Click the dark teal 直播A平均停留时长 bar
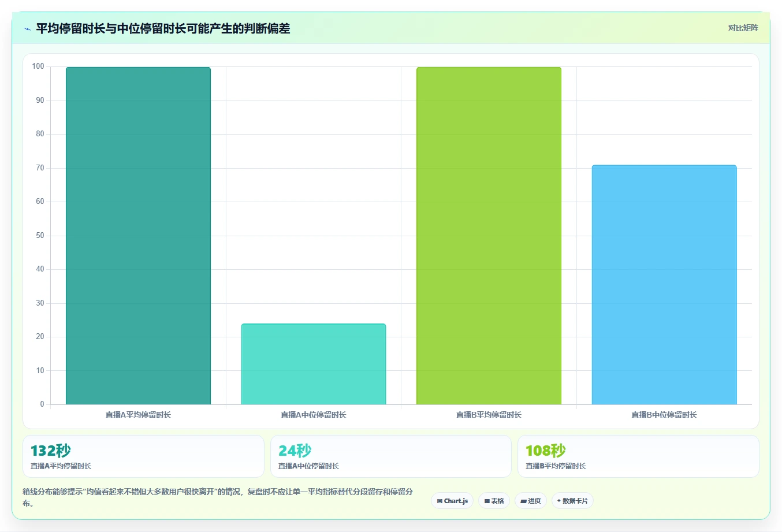The image size is (782, 532). tap(138, 236)
